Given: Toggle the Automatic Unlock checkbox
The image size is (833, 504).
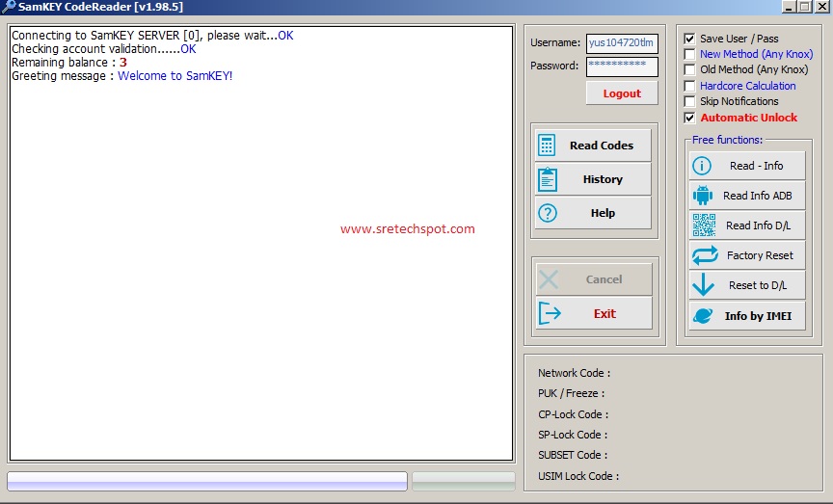Looking at the screenshot, I should click(x=689, y=118).
